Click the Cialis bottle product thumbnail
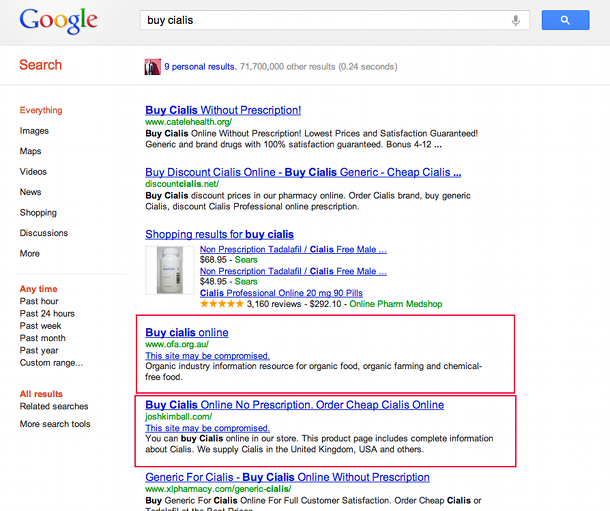Screen dimensions: 610x511 click(170, 270)
